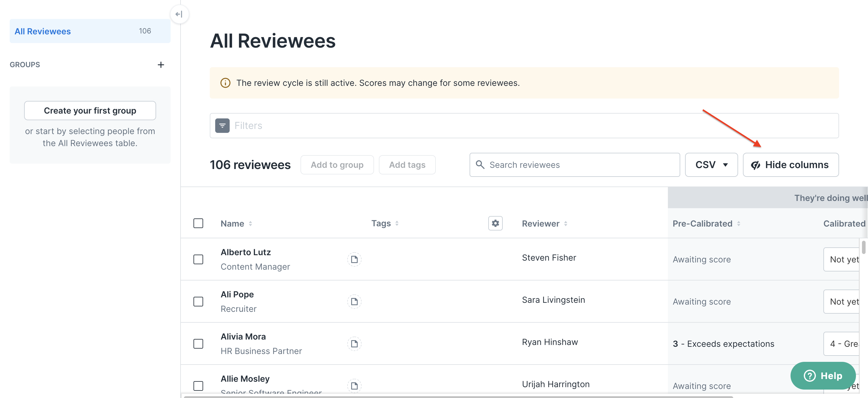Open table column settings gear
Viewport: 868px width, 398px height.
[x=495, y=223]
